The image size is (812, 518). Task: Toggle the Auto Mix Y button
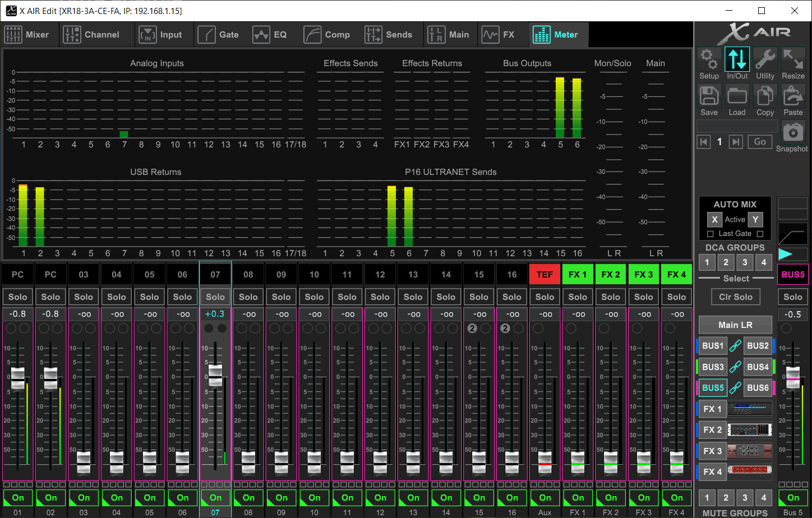tap(755, 220)
